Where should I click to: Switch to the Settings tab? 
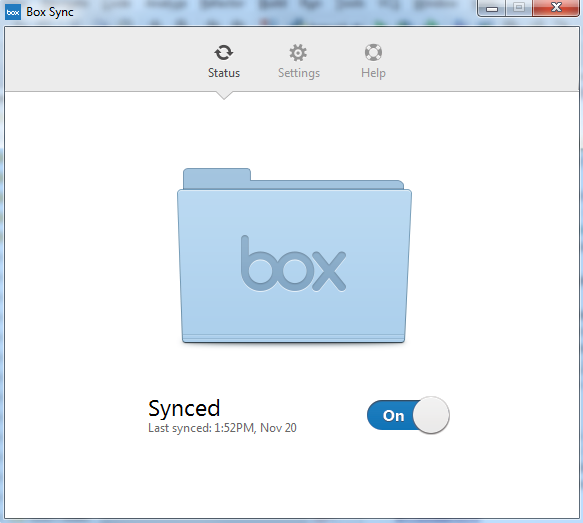[299, 62]
